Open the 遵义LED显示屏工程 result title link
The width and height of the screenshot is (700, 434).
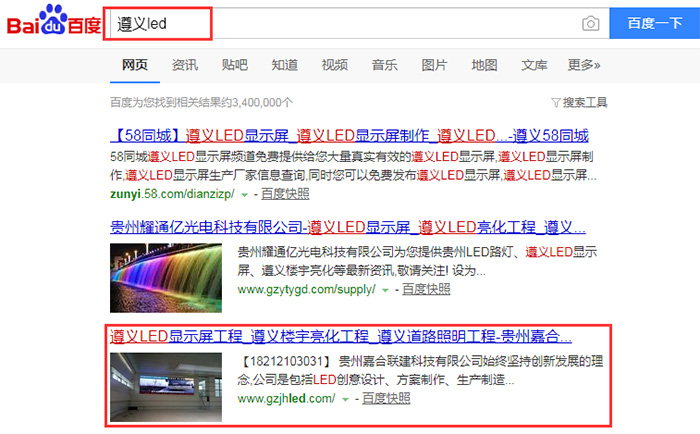coord(340,336)
